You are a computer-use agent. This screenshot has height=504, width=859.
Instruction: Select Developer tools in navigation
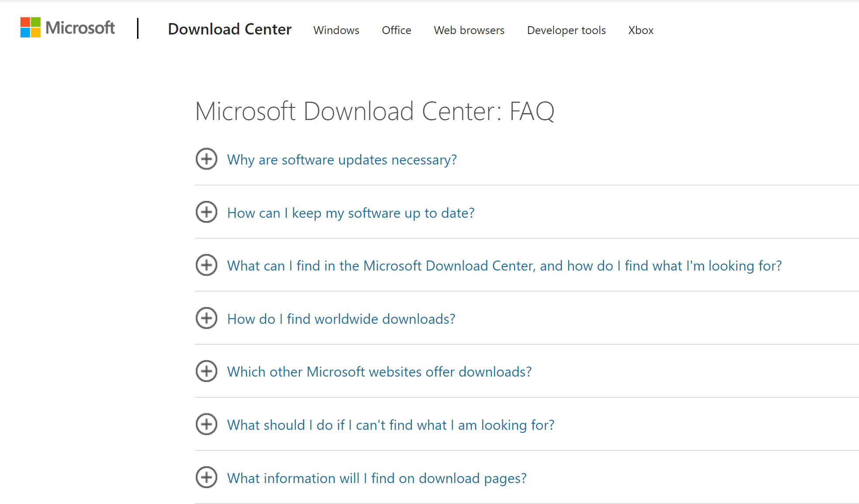pos(566,30)
